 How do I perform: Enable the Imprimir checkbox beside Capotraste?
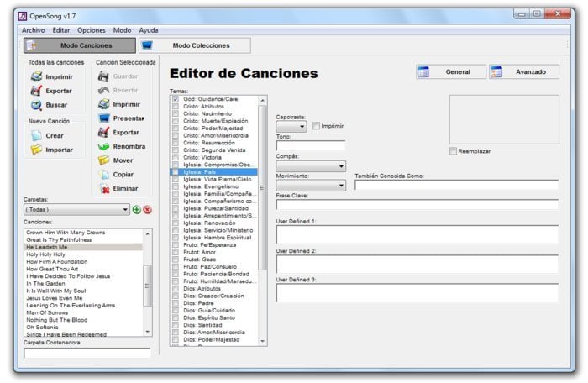point(316,126)
